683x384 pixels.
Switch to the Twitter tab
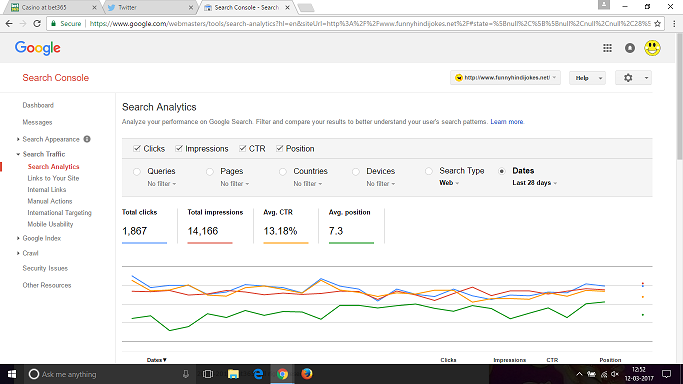(x=150, y=7)
